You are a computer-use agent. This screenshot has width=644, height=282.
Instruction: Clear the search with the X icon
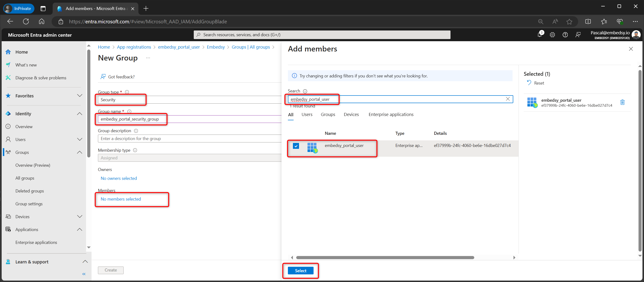(508, 99)
